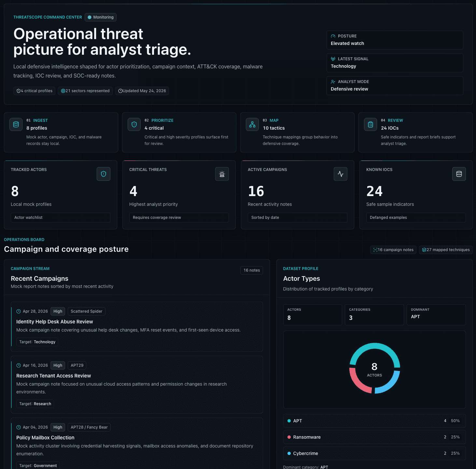Click the 16 notes badge
476x469 pixels.
[x=252, y=270]
